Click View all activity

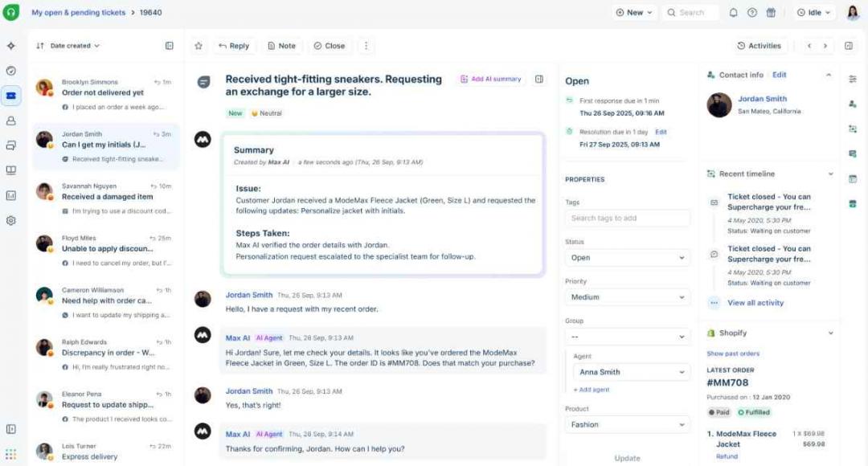755,303
